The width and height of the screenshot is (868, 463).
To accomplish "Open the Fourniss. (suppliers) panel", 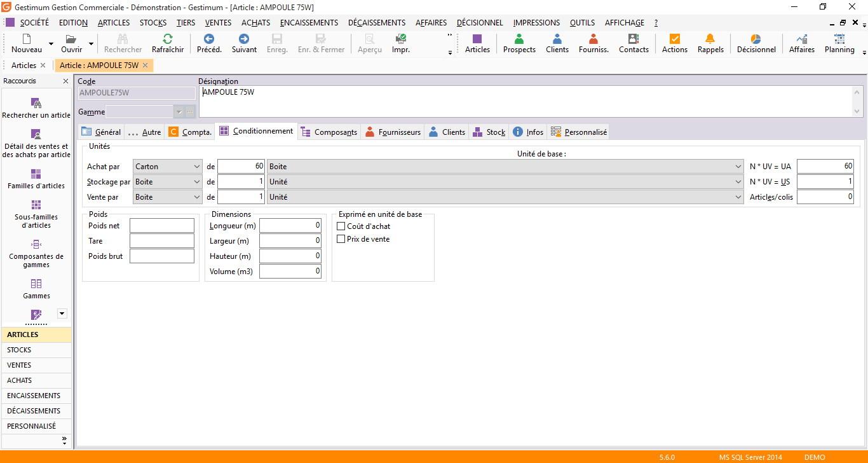I will click(x=593, y=43).
